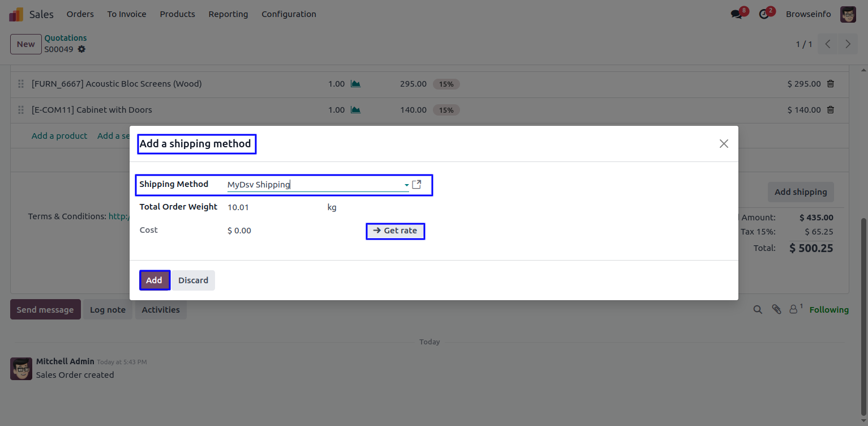Open forecast chart icon for Acoustic Bloc Screens
Viewport: 868px width, 426px height.
tap(355, 84)
